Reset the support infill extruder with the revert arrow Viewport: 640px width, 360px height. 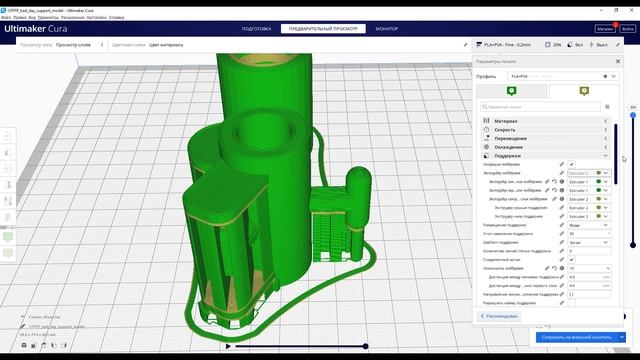554,182
